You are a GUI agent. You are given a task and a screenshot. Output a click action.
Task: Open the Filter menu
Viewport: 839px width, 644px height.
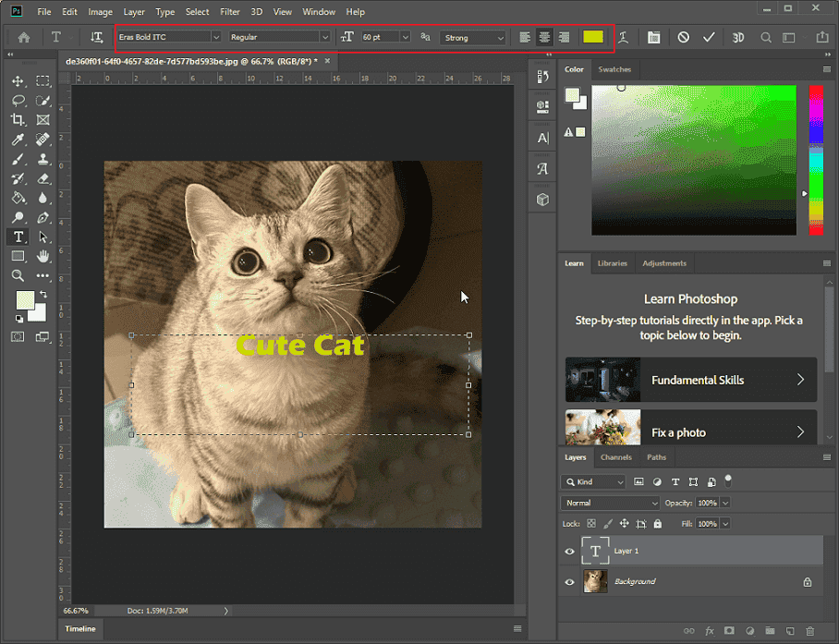point(228,11)
